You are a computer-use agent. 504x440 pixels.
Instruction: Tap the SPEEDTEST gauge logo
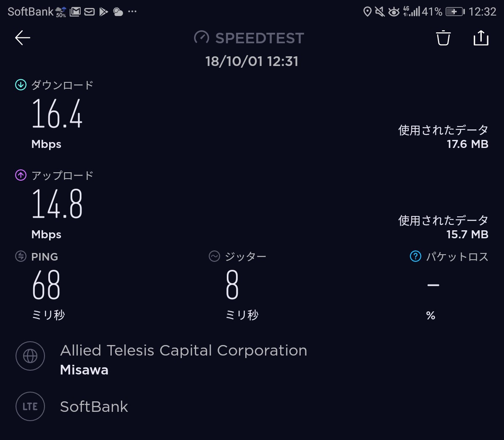coord(202,38)
